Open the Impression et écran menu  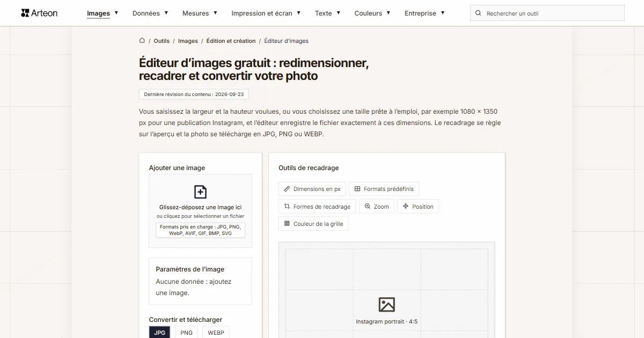click(x=262, y=13)
